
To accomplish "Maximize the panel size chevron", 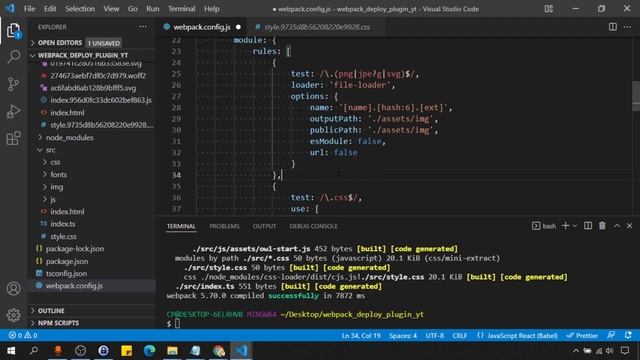I will tap(617, 226).
